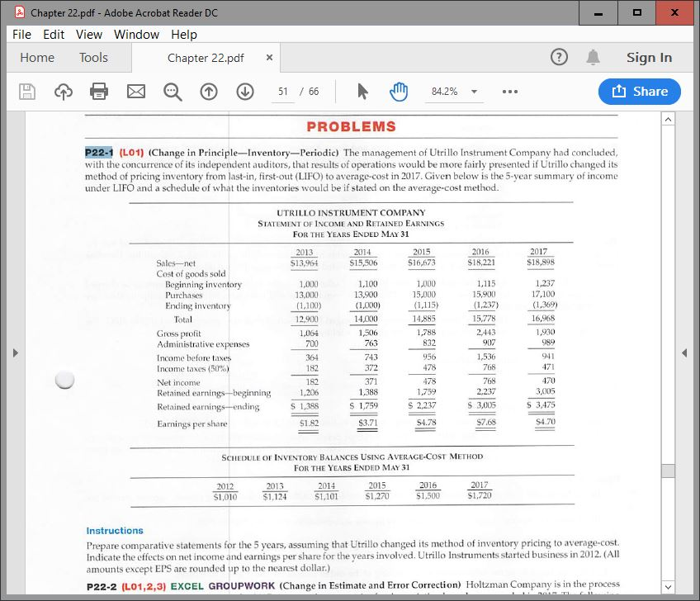Upload file to cloud icon

(64, 92)
